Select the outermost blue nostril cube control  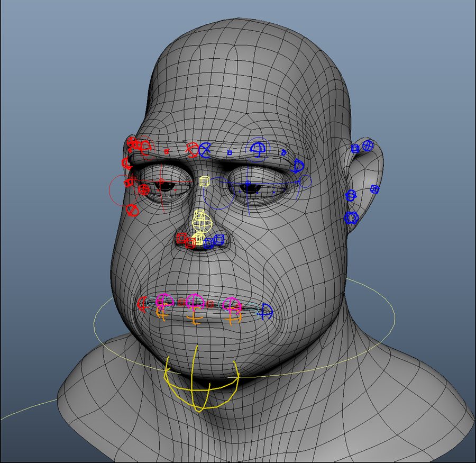(219, 240)
